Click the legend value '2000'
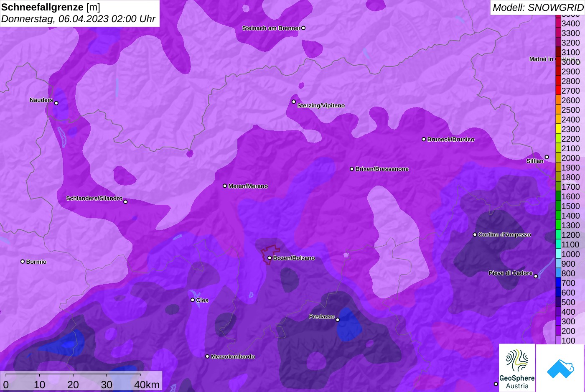The width and height of the screenshot is (585, 392). [x=571, y=158]
